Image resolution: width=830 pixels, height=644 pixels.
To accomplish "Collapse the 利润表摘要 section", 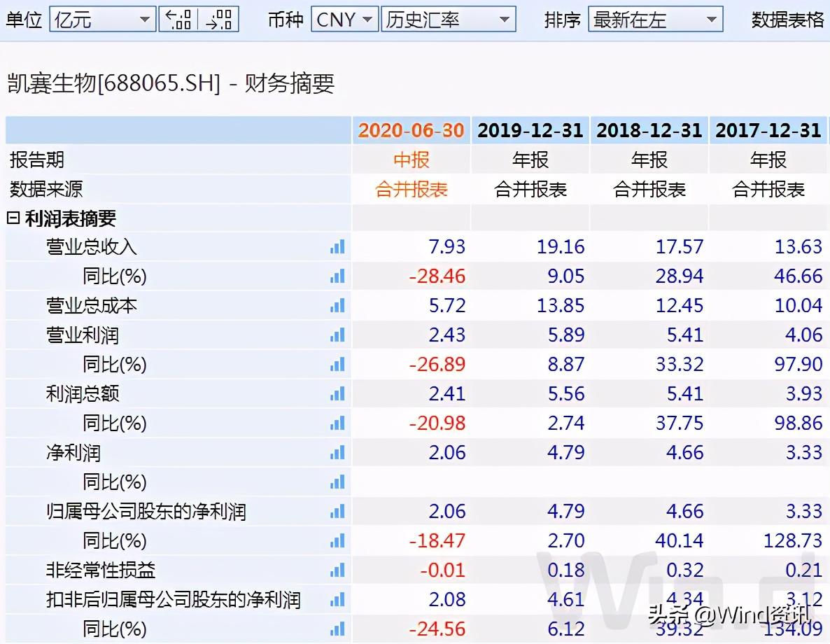I will (x=13, y=218).
